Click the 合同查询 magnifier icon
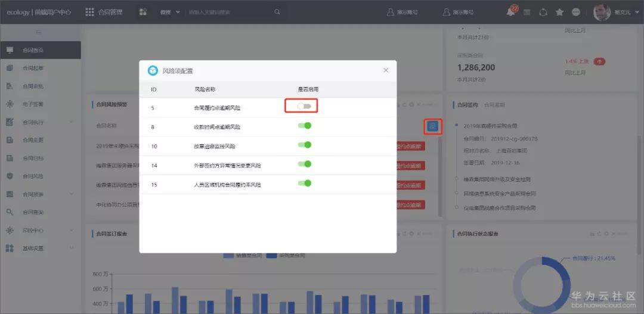This screenshot has width=644, height=314. pos(10,212)
